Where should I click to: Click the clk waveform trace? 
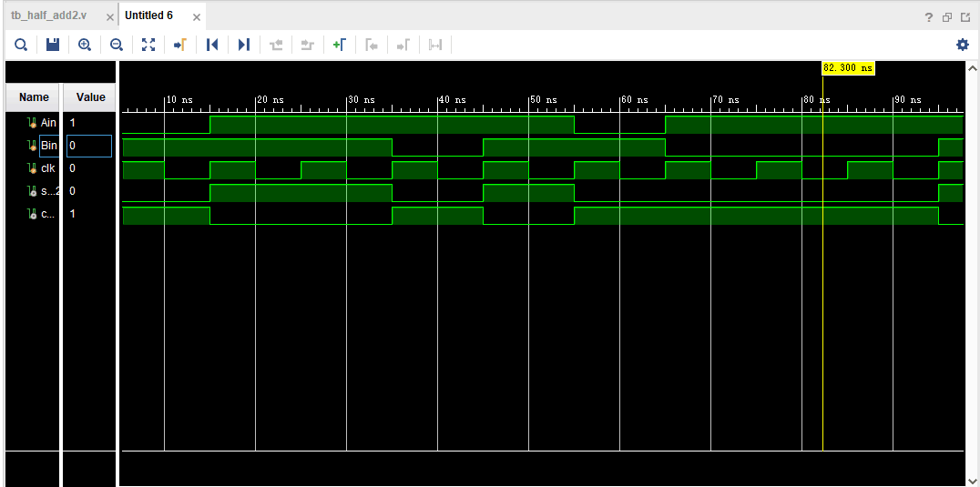543,170
